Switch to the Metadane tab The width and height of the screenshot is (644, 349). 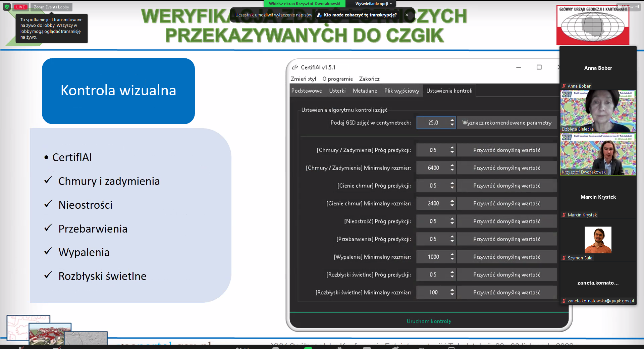pos(365,91)
